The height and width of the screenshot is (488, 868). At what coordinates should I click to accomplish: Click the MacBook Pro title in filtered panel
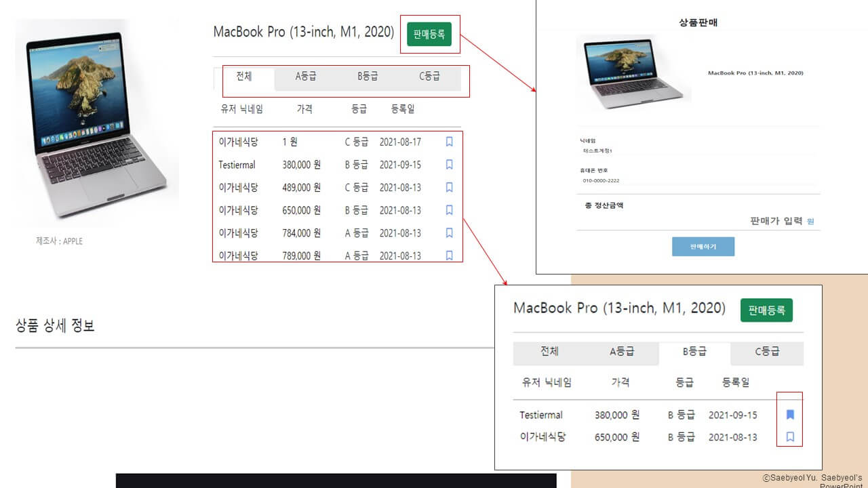coord(619,308)
